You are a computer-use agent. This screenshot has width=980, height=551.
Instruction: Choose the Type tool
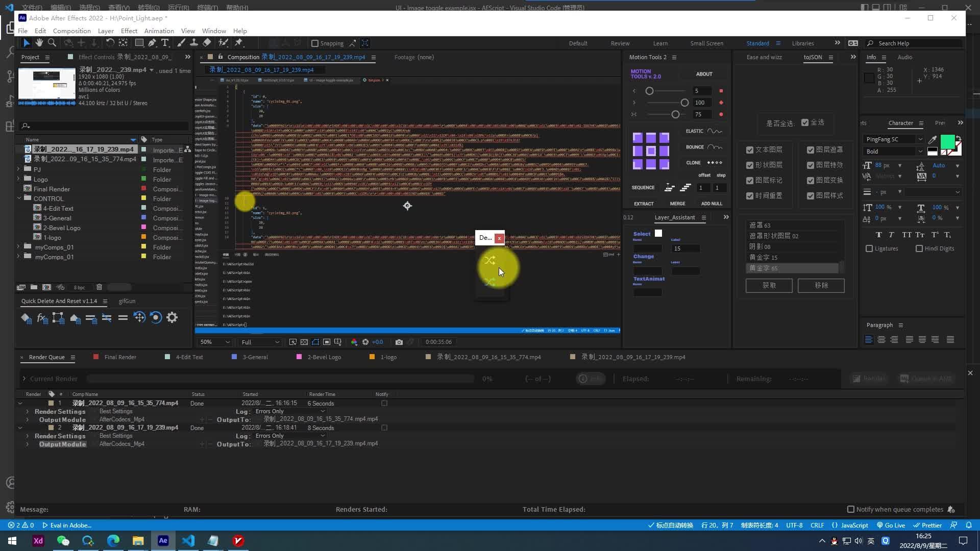coord(165,43)
